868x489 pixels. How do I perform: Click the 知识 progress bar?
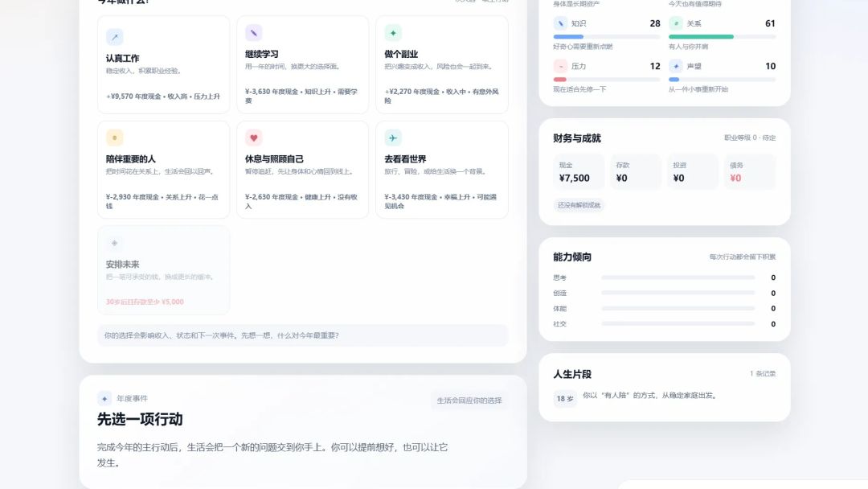(x=607, y=36)
